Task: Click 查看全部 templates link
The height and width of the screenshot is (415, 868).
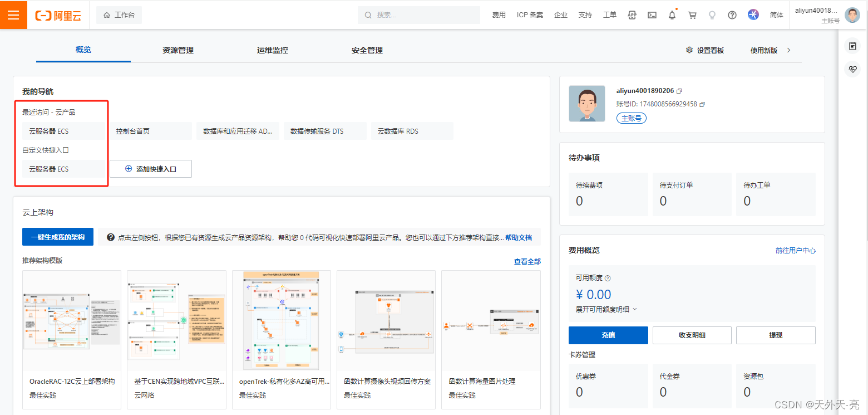Action: click(x=527, y=261)
